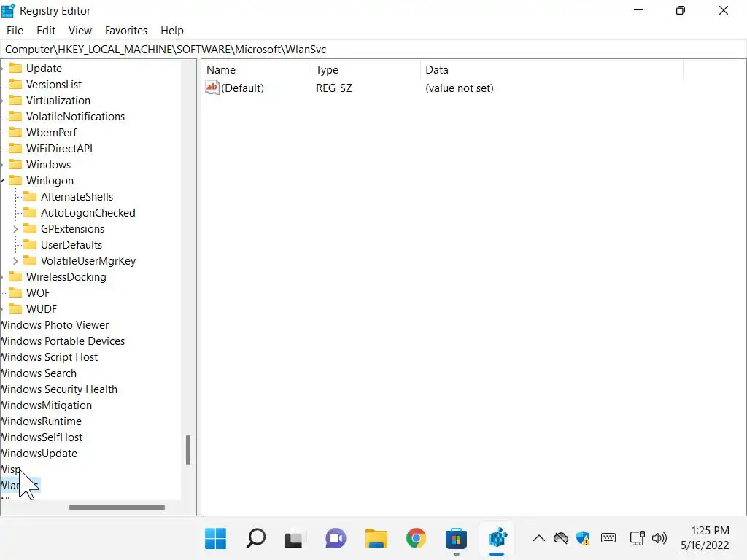Select the (Default) value name
Viewport: 747px width, 560px height.
pyautogui.click(x=242, y=88)
